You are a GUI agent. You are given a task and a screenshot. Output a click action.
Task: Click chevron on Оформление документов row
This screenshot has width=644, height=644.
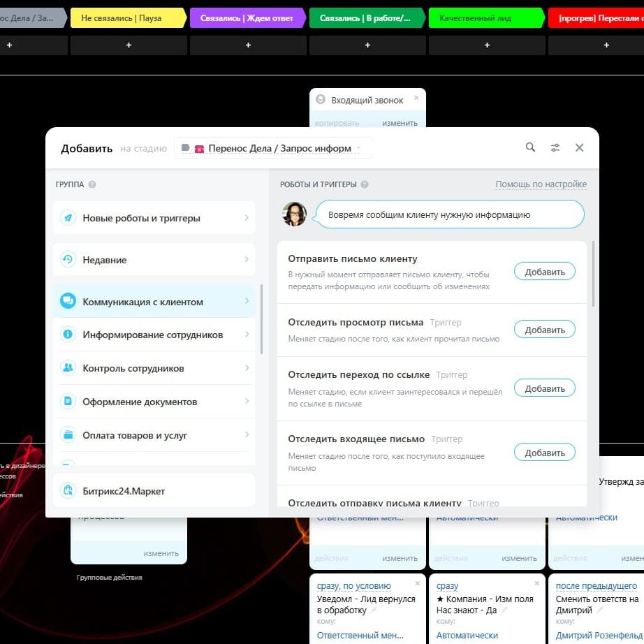click(247, 401)
